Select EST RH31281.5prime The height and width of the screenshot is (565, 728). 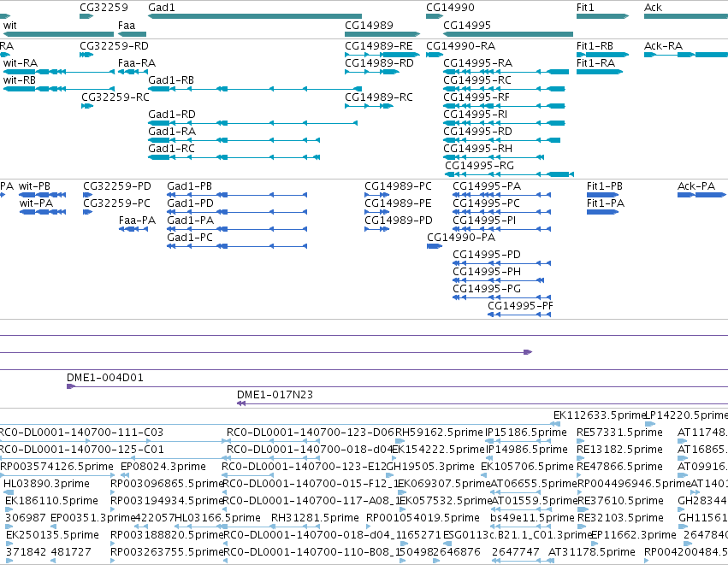pyautogui.click(x=315, y=518)
